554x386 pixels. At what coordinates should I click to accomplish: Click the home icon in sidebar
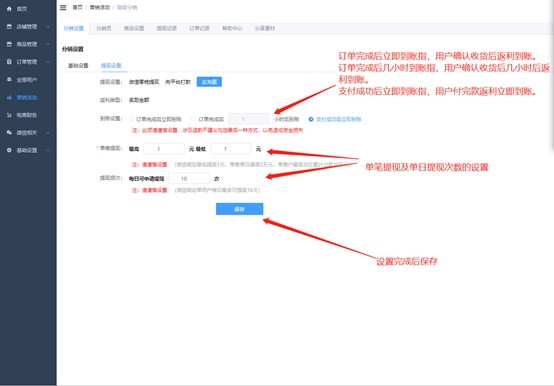[x=9, y=9]
